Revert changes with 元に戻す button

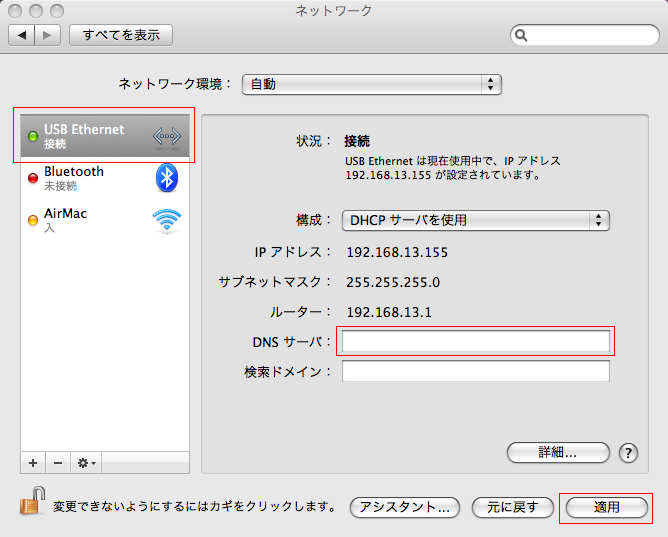click(513, 507)
